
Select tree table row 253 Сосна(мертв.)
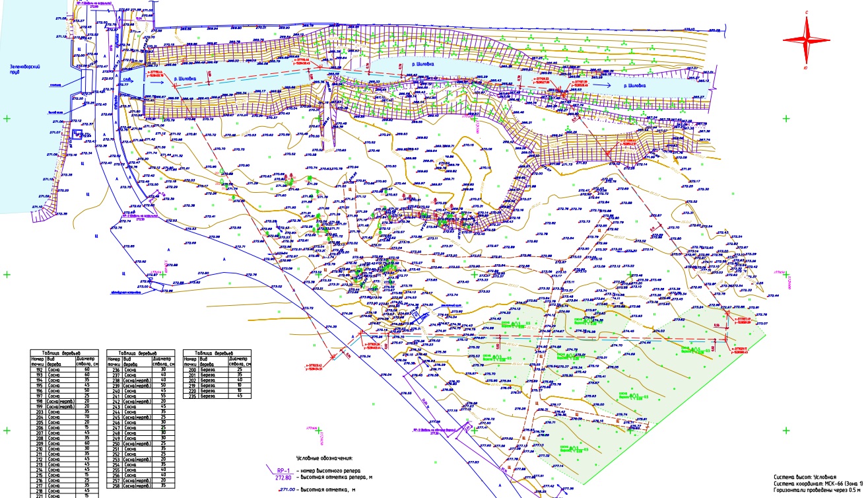141,460
